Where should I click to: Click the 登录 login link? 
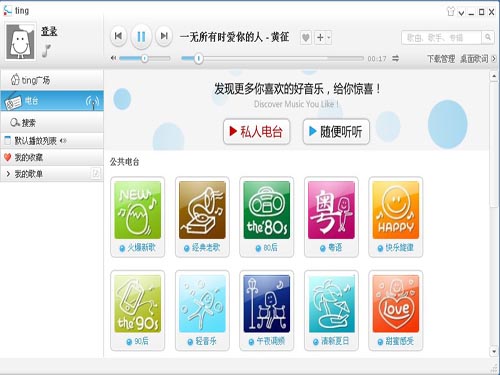(x=49, y=31)
